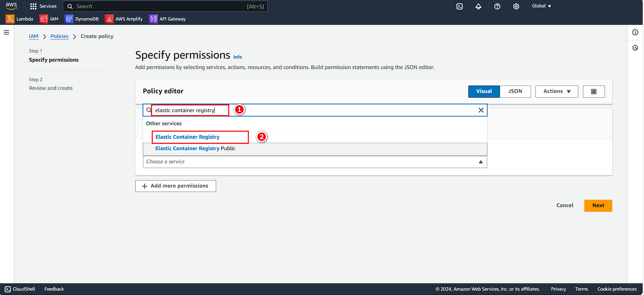The width and height of the screenshot is (644, 295).
Task: Open the API Gateway shortcut
Action: pos(167,19)
